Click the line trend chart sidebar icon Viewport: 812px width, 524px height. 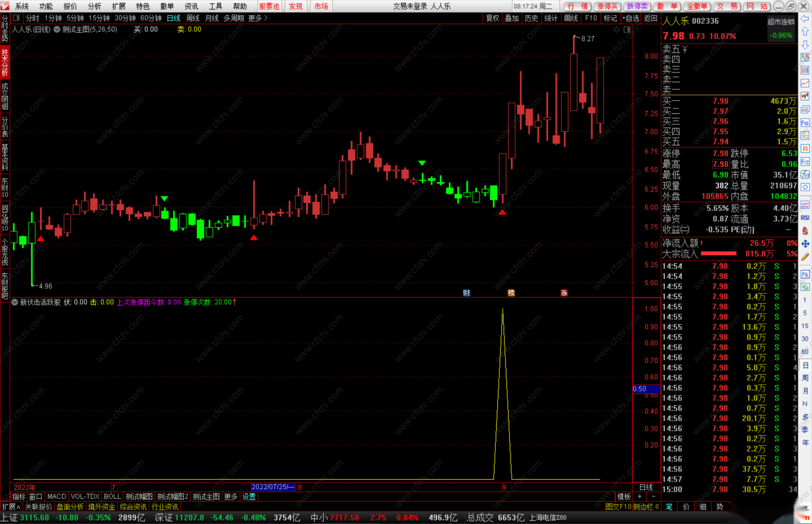pyautogui.click(x=805, y=83)
